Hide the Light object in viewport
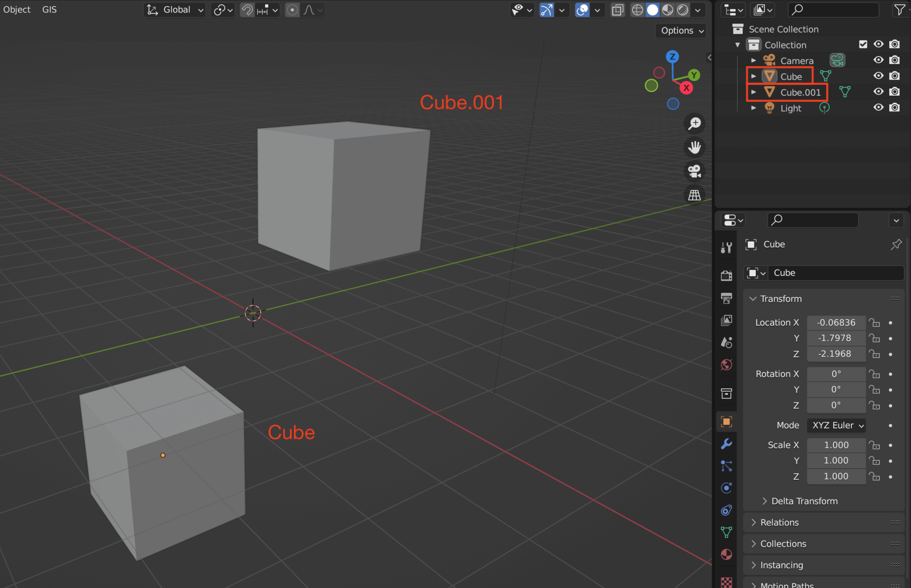Screen dimensions: 911x588 879,107
